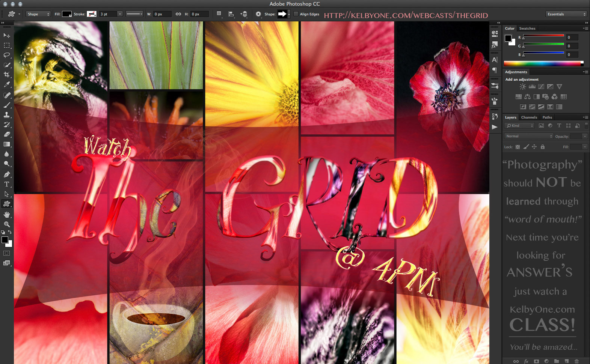
Task: Toggle Quick Mask mode
Action: click(x=7, y=253)
